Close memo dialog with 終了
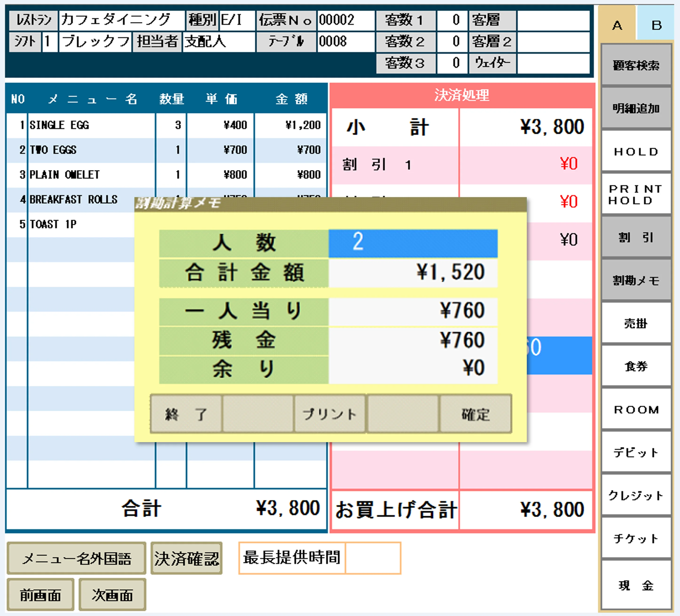This screenshot has height=616, width=680. click(186, 414)
